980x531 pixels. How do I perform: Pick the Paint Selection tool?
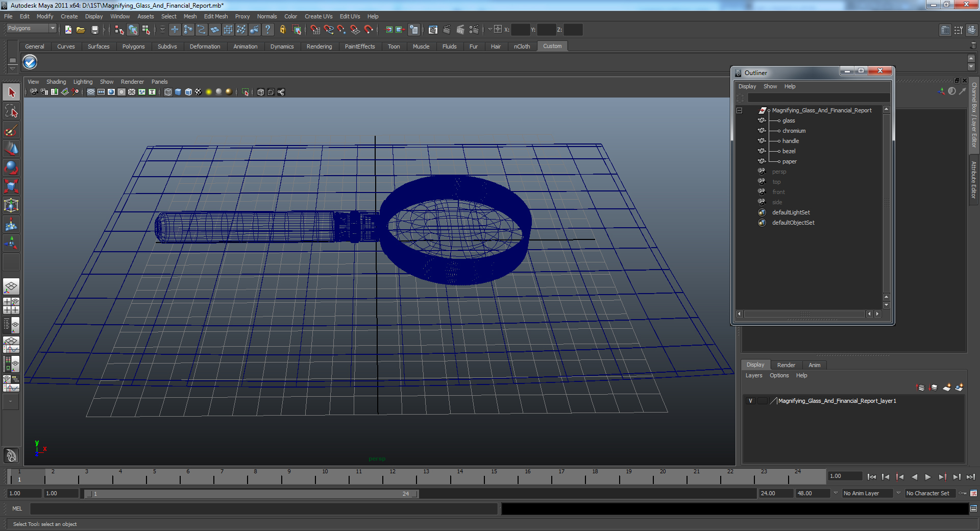pos(11,130)
